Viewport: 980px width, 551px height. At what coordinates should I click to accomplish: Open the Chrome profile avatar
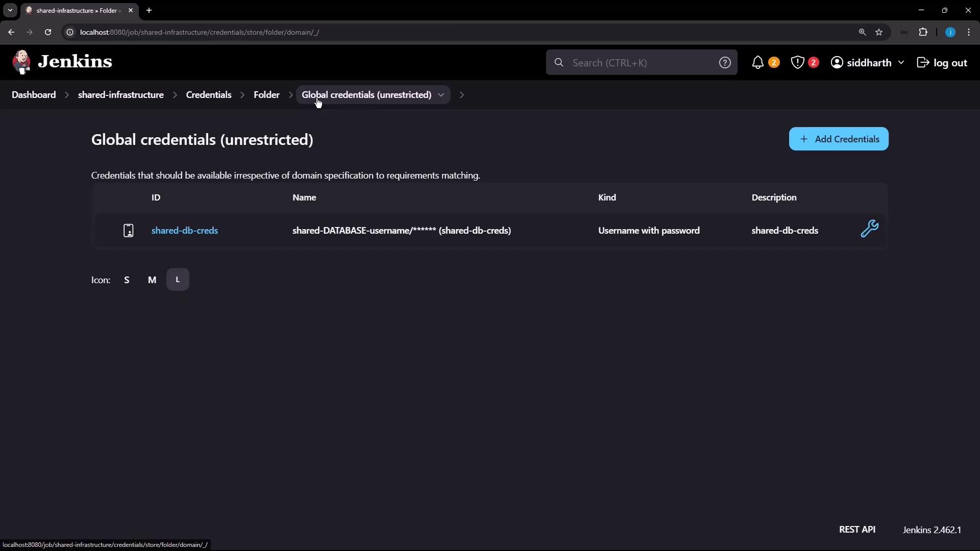click(x=950, y=32)
